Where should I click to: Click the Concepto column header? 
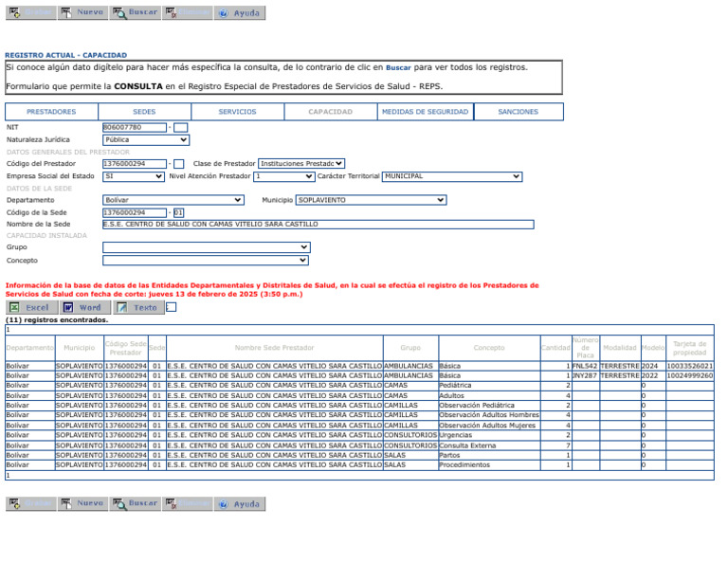click(489, 348)
